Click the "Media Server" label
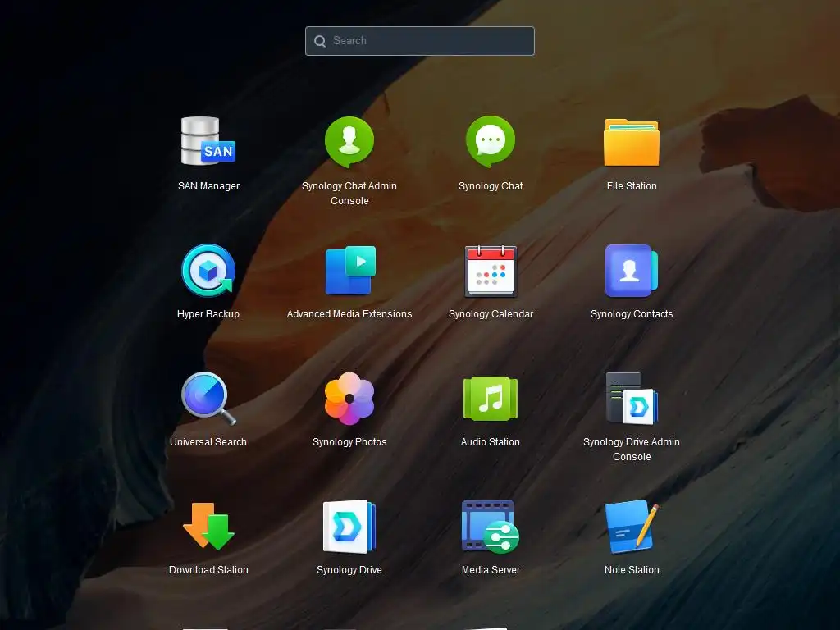 pos(491,570)
